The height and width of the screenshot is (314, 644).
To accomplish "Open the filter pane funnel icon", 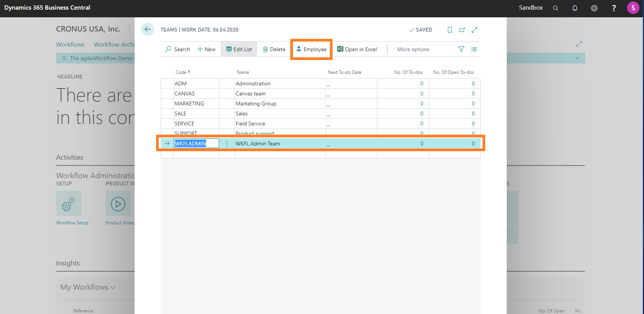I will [x=461, y=49].
